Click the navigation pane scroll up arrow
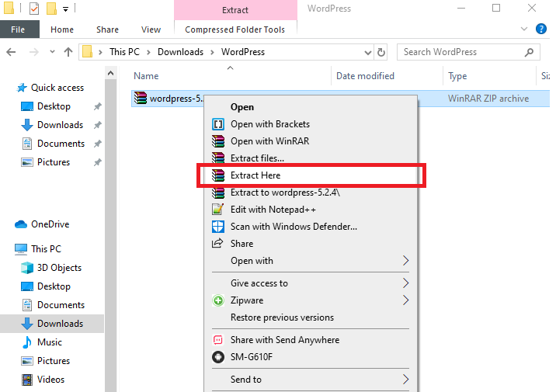This screenshot has height=392, width=556. coord(110,74)
